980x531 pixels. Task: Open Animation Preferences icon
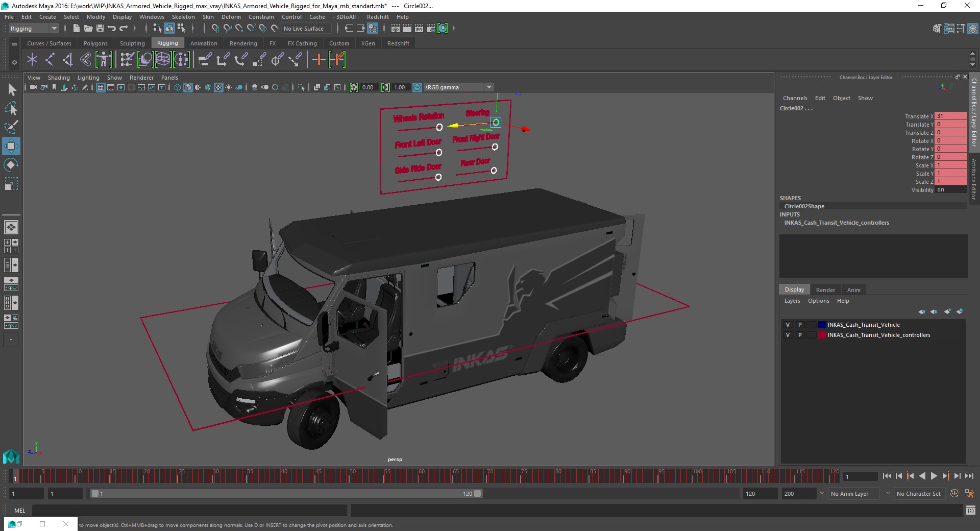point(969,494)
